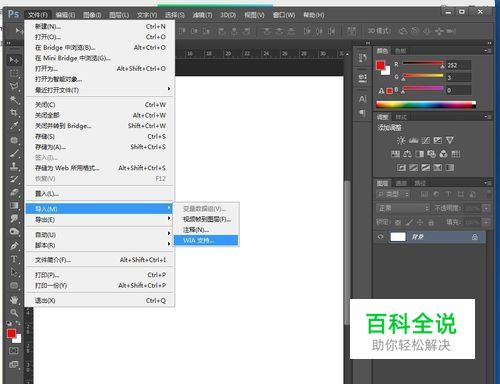The width and height of the screenshot is (500, 384).
Task: Add a Curves adjustment
Action: point(426,140)
